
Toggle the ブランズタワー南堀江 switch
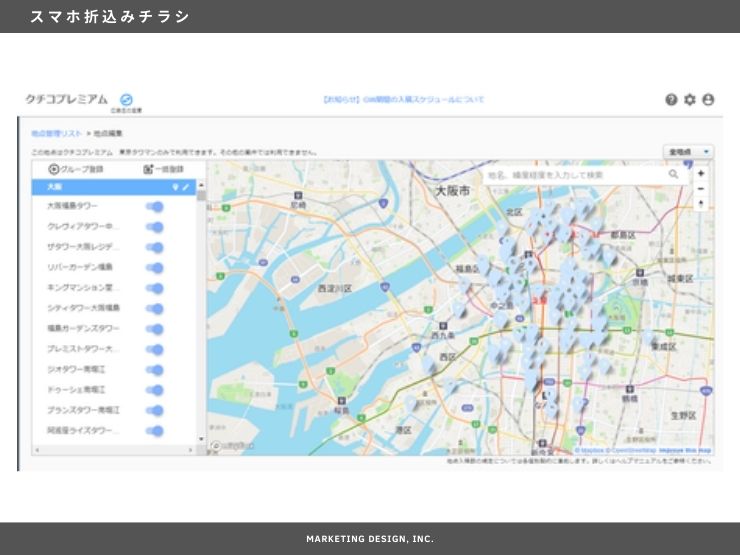[x=155, y=410]
